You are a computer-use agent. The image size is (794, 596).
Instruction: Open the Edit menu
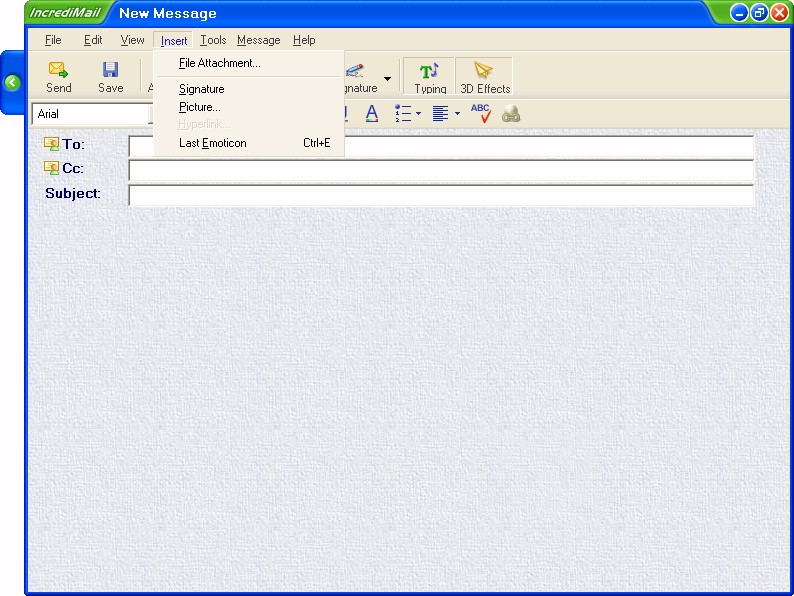click(93, 40)
